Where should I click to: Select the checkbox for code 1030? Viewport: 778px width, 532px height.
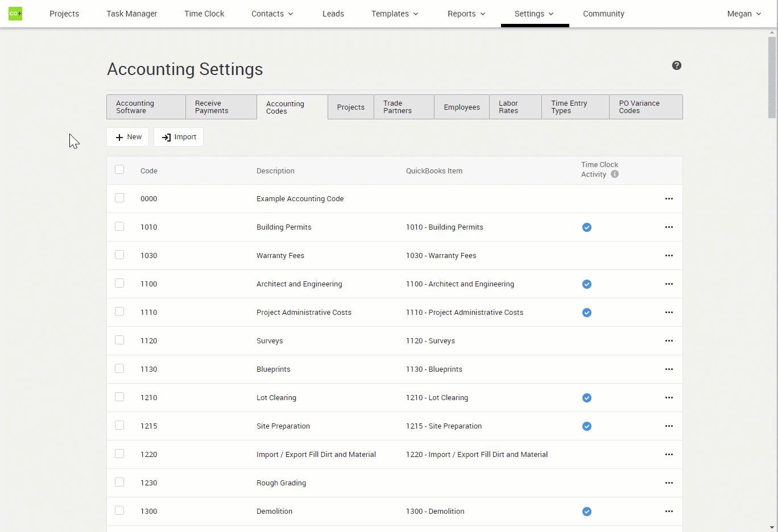point(119,255)
